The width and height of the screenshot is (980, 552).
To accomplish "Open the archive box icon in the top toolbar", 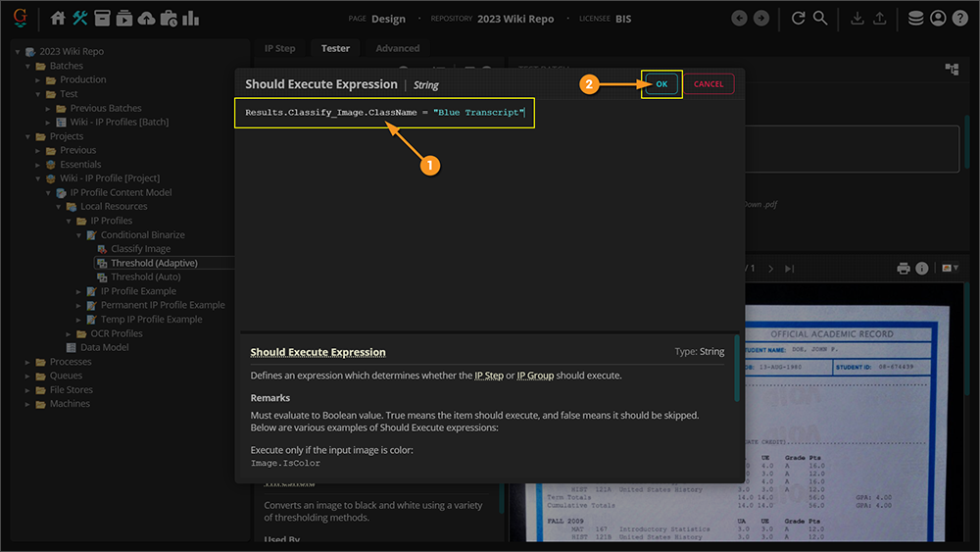I will [x=102, y=18].
